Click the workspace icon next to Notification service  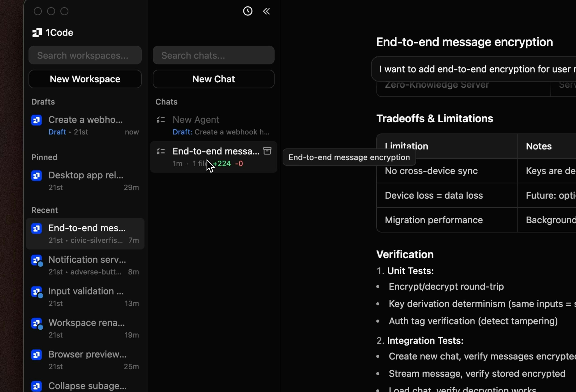[x=36, y=260]
